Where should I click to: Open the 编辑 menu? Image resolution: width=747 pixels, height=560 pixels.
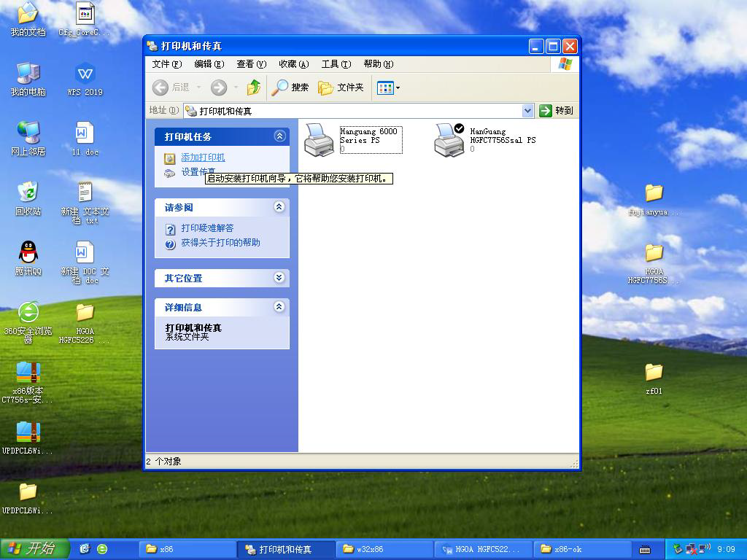point(209,64)
